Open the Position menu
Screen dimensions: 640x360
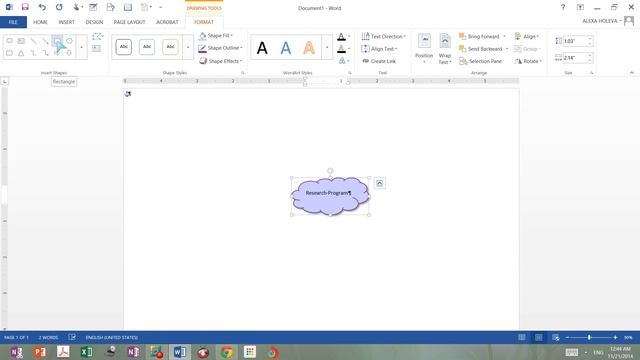[424, 49]
